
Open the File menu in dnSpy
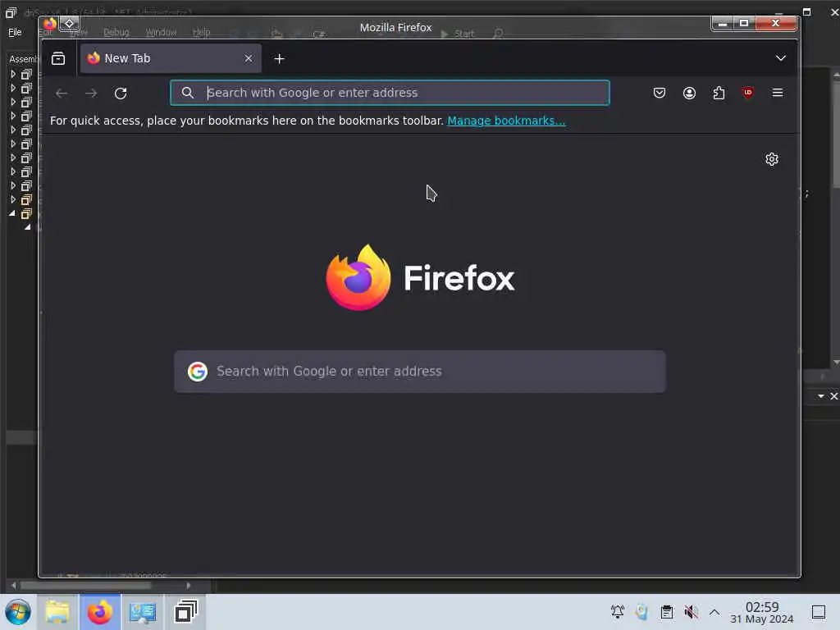[x=15, y=32]
